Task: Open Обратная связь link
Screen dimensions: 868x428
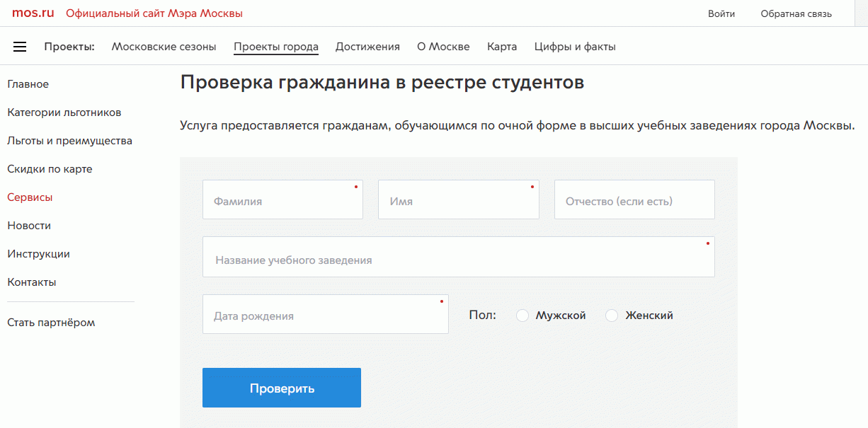Action: [x=796, y=13]
